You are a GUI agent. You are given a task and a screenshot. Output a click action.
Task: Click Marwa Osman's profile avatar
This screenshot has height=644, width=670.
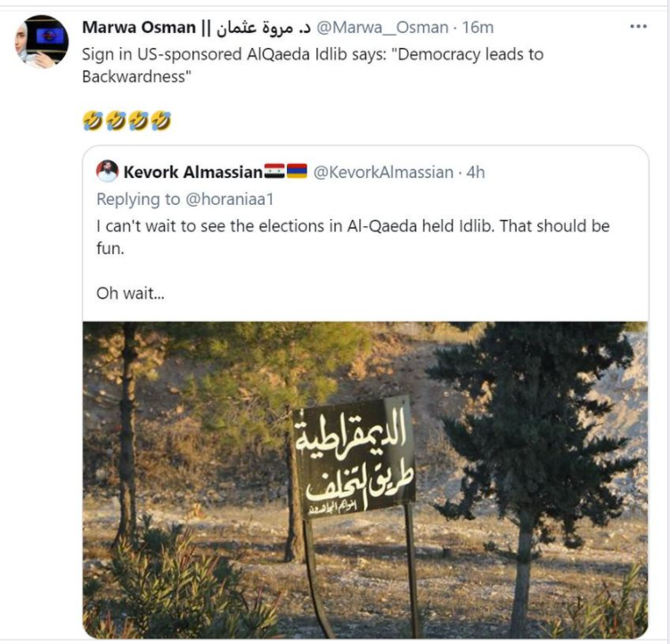click(x=42, y=42)
